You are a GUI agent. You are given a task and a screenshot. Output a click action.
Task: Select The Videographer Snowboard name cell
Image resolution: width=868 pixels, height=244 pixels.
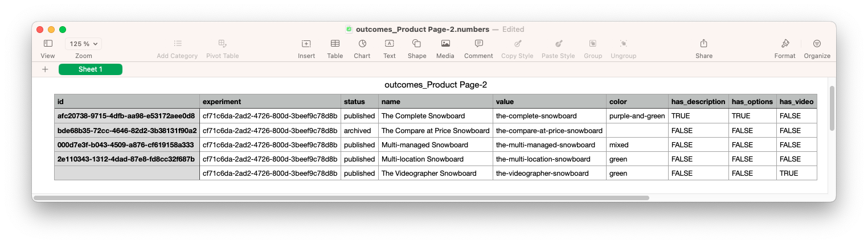[436, 173]
